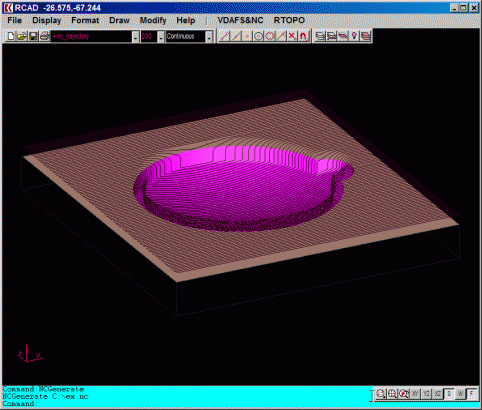Open the Modify menu
Image resolution: width=482 pixels, height=410 pixels.
[153, 20]
